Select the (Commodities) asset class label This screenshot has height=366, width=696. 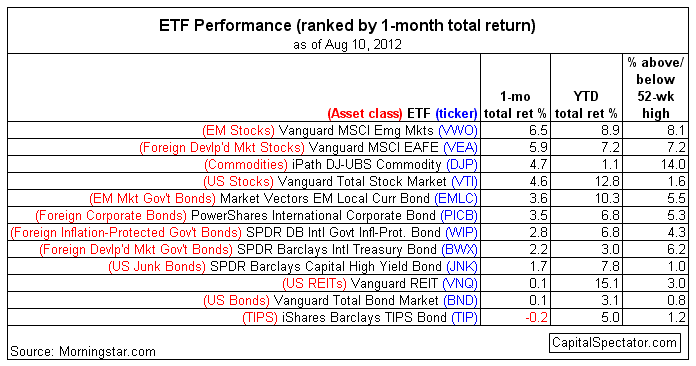pos(246,165)
